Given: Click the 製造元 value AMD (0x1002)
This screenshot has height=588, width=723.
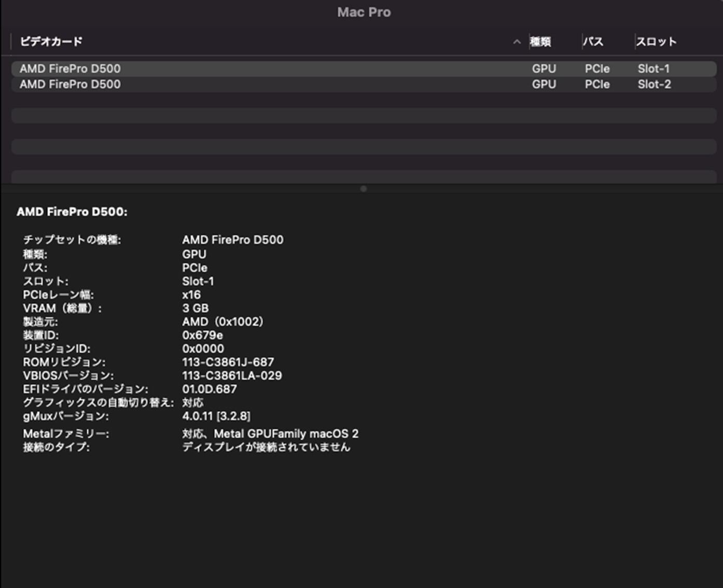Looking at the screenshot, I should [223, 321].
